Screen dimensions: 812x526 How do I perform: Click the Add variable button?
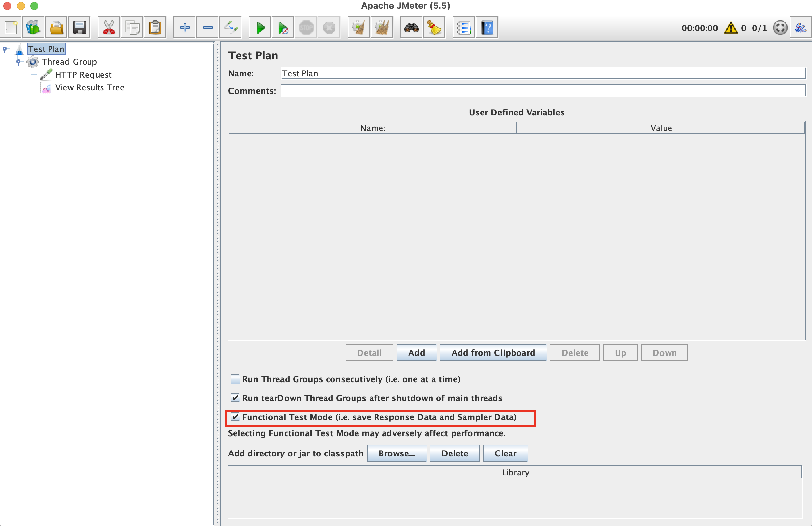pos(415,352)
